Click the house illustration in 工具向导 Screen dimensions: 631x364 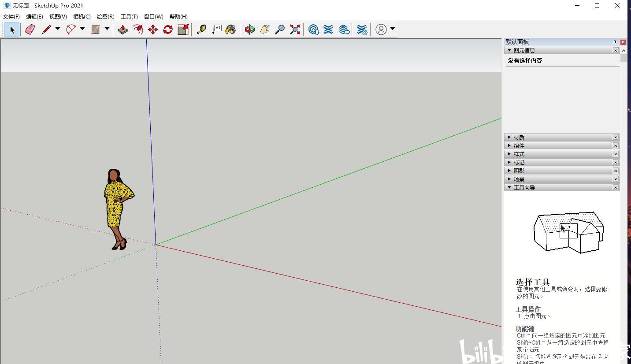click(568, 232)
